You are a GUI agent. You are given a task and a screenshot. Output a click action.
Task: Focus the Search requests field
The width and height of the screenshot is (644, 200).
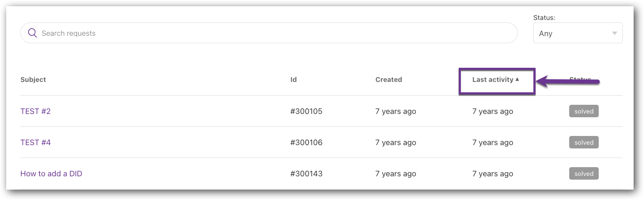pyautogui.click(x=269, y=33)
